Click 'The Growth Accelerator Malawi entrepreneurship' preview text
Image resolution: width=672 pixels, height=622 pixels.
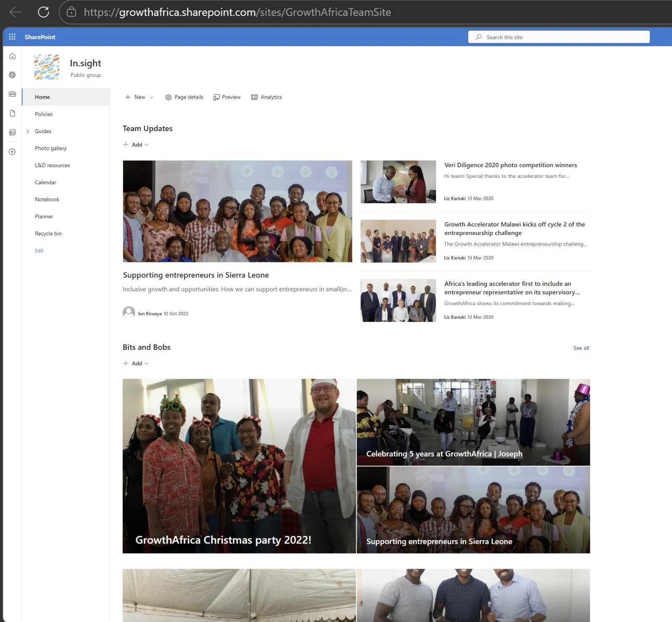point(516,244)
